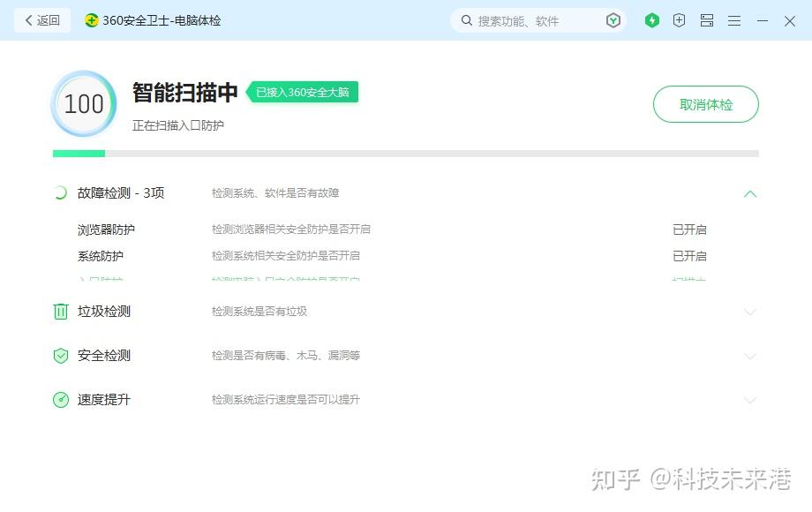Open the green lightning bolt icon
Viewport: 812px width, 512px height.
(x=652, y=20)
